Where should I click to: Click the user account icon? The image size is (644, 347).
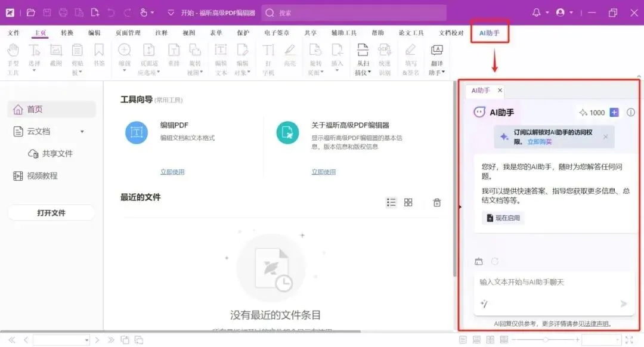tap(560, 13)
